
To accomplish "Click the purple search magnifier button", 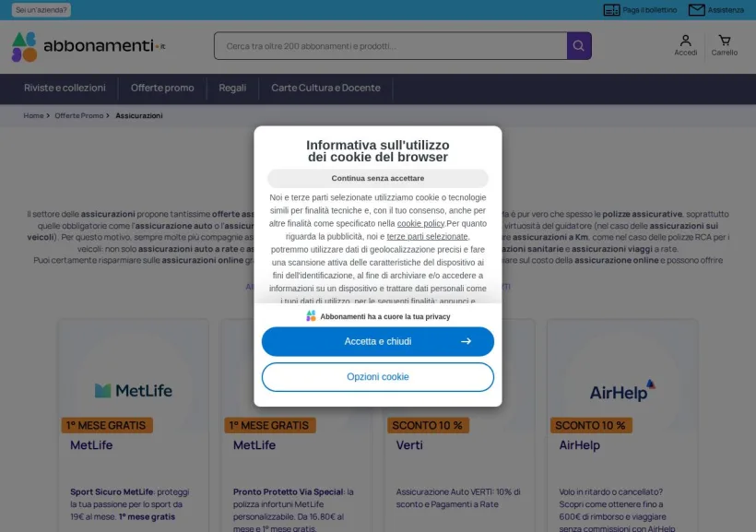I will 579,46.
